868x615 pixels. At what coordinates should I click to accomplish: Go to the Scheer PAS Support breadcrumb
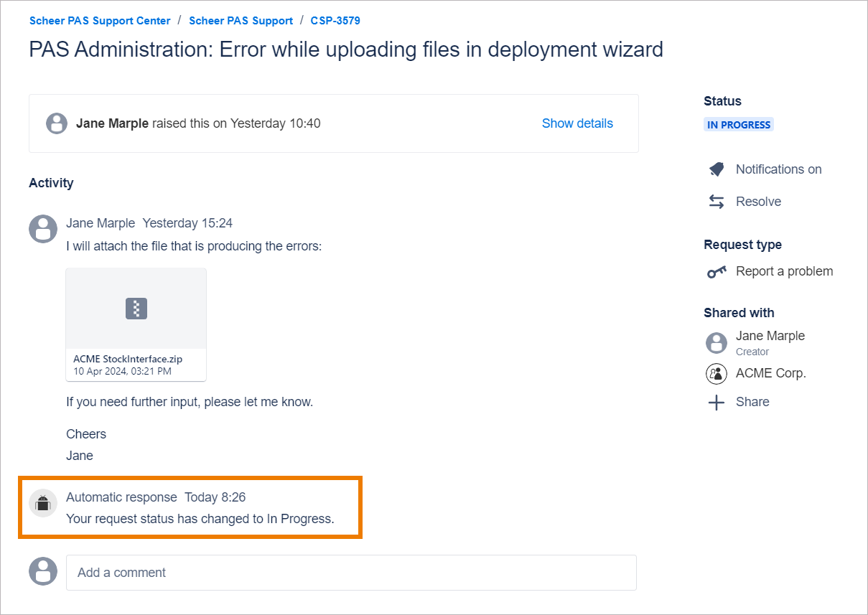(241, 21)
